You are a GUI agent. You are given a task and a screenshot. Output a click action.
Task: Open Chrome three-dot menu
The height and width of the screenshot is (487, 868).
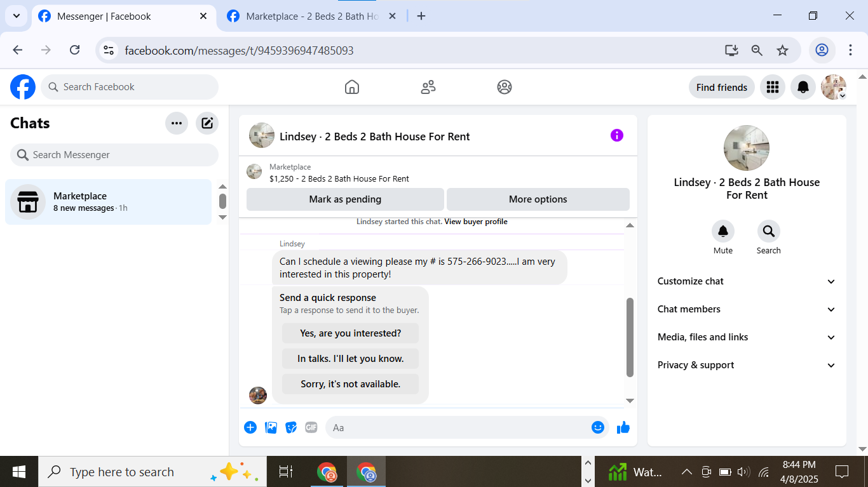850,50
